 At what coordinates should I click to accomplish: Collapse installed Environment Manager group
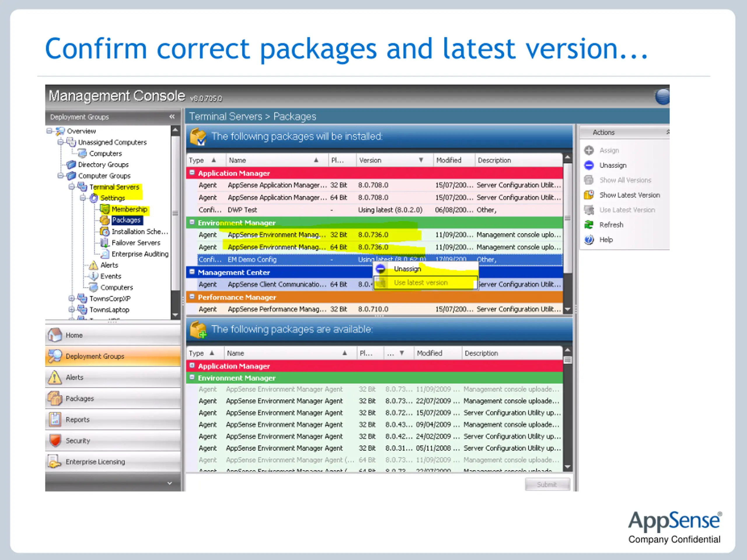192,222
